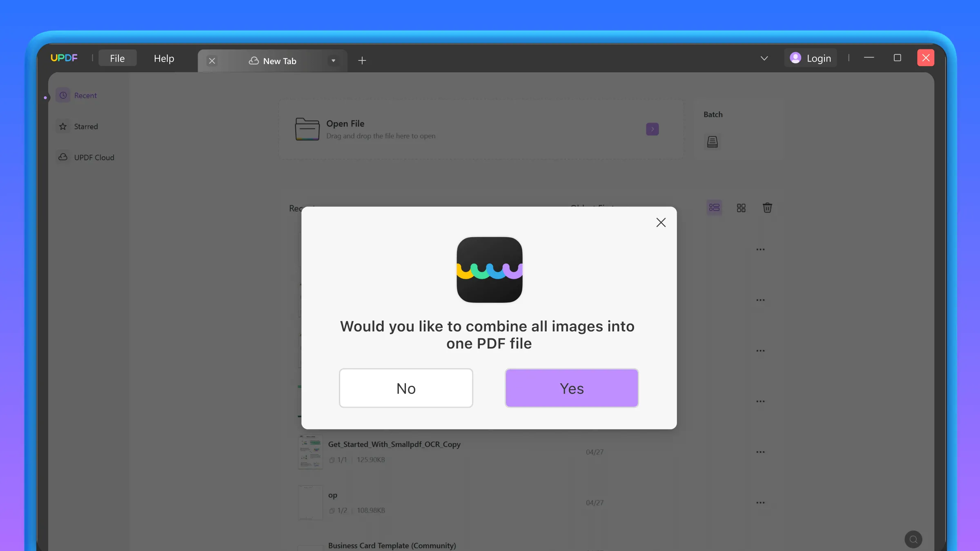Select Starred in the left sidebar
This screenshot has height=551, width=980.
point(86,126)
